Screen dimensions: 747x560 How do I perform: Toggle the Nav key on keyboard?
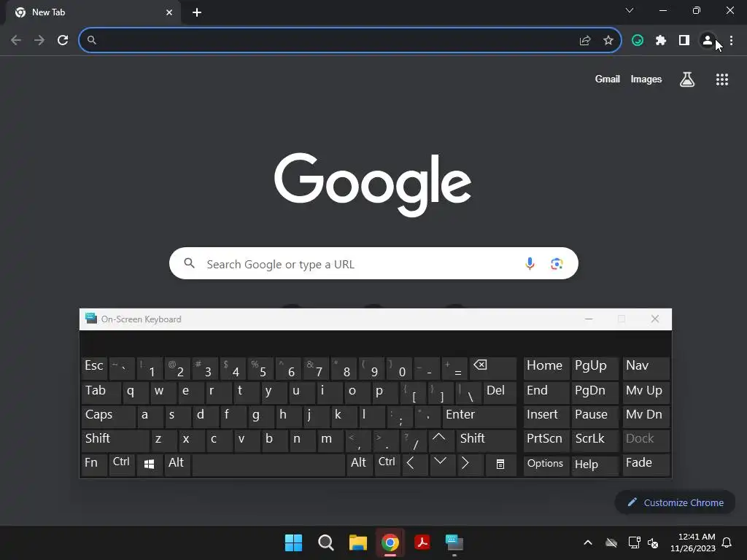[x=646, y=368]
